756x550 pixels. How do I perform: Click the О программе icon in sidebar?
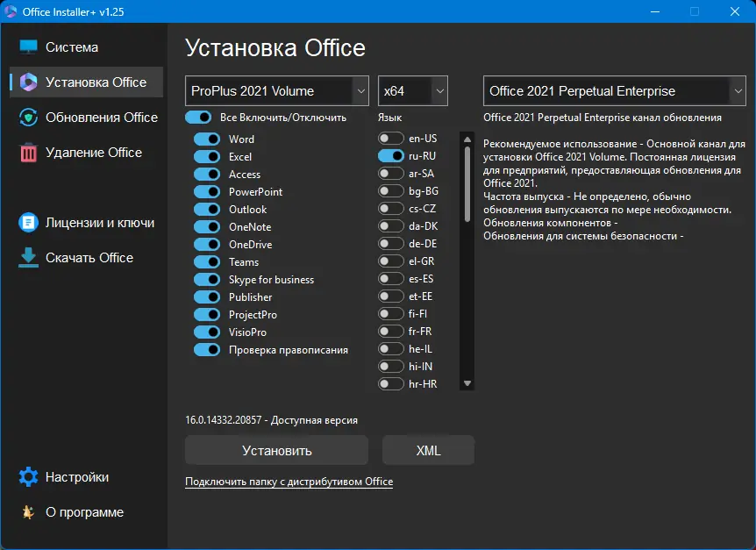pyautogui.click(x=29, y=512)
